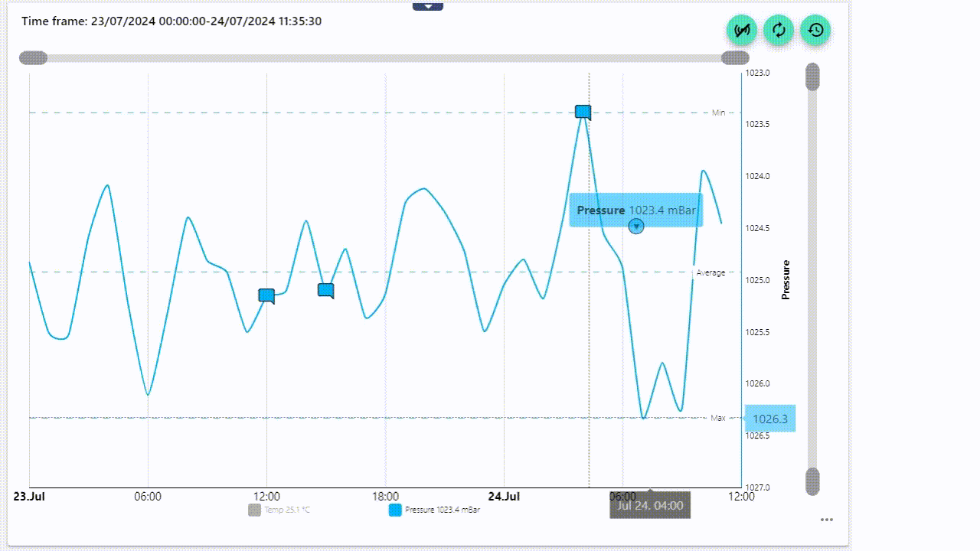Open the annotation bubble near 15:00

click(x=326, y=290)
